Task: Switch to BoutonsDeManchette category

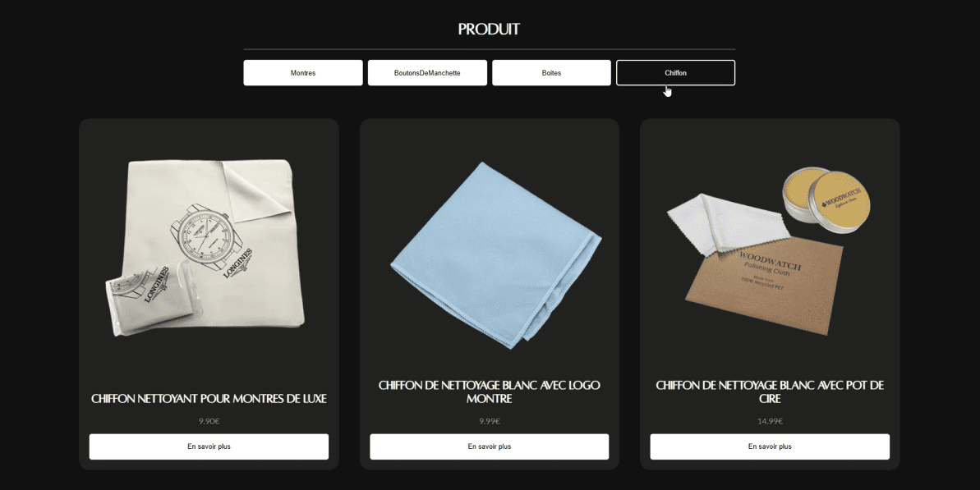Action: click(x=427, y=73)
